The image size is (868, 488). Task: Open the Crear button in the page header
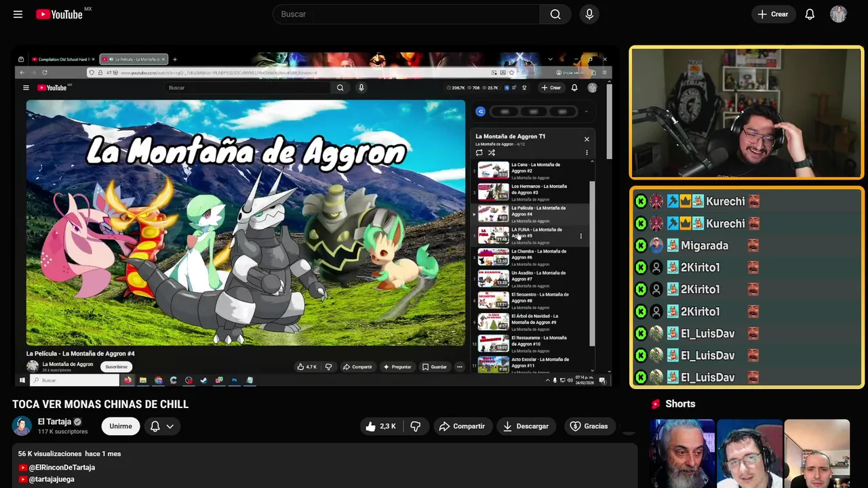[773, 14]
